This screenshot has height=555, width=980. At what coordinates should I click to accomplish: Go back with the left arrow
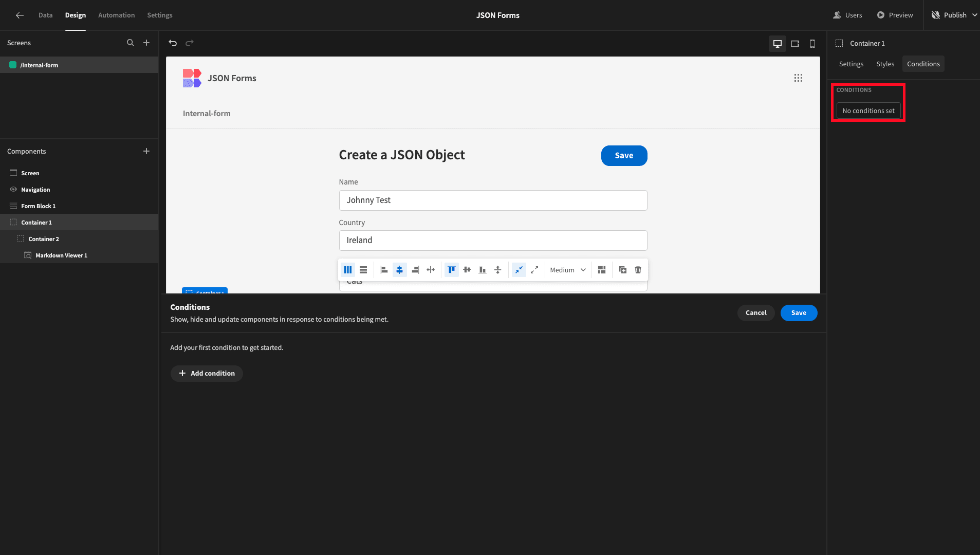point(20,15)
